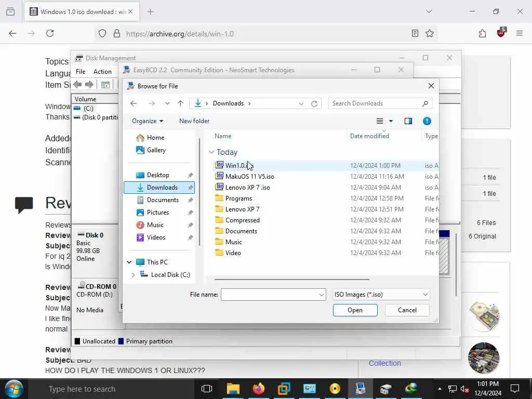The width and height of the screenshot is (532, 399).
Task: Select (C:) volume in Disk Management
Action: (88, 109)
